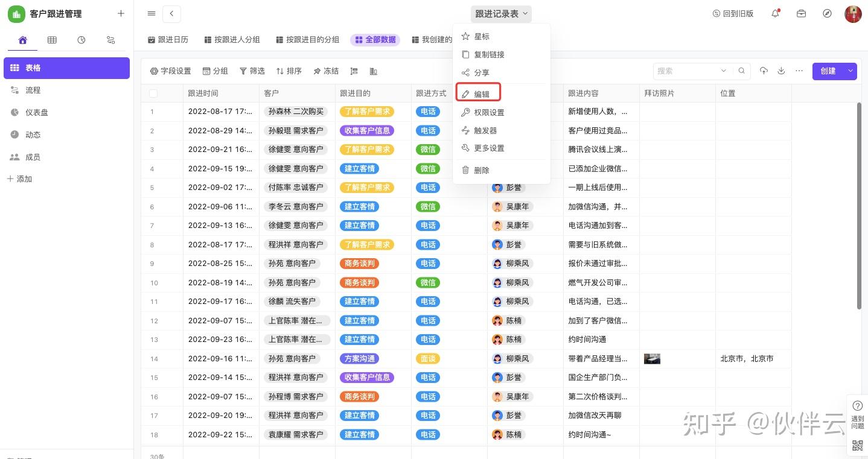Go back with the left chevron button
The height and width of the screenshot is (459, 868).
click(x=172, y=13)
